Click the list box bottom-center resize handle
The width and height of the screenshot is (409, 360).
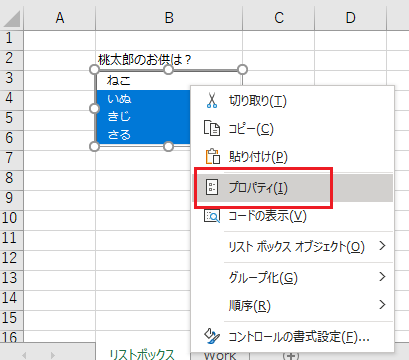169,147
